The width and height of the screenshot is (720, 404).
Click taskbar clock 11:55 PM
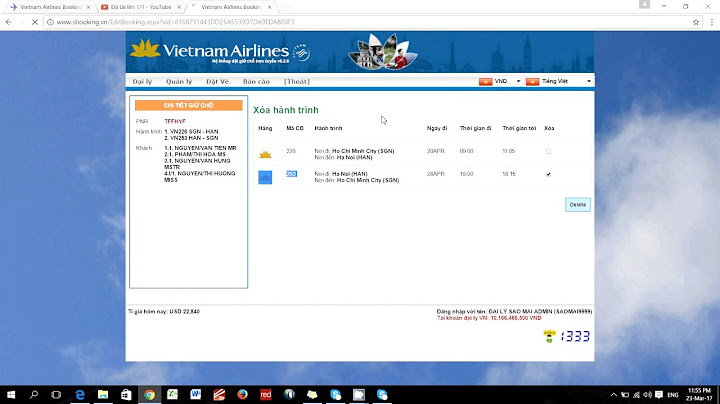(699, 394)
